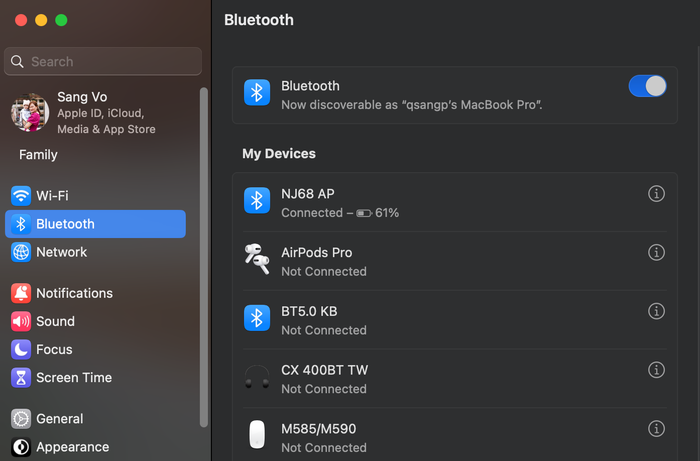Click the AirPods Pro device name
700x461 pixels.
pyautogui.click(x=317, y=253)
